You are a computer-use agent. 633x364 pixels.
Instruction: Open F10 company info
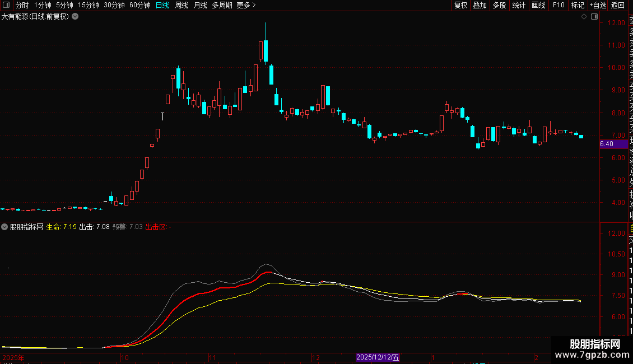(558, 5)
